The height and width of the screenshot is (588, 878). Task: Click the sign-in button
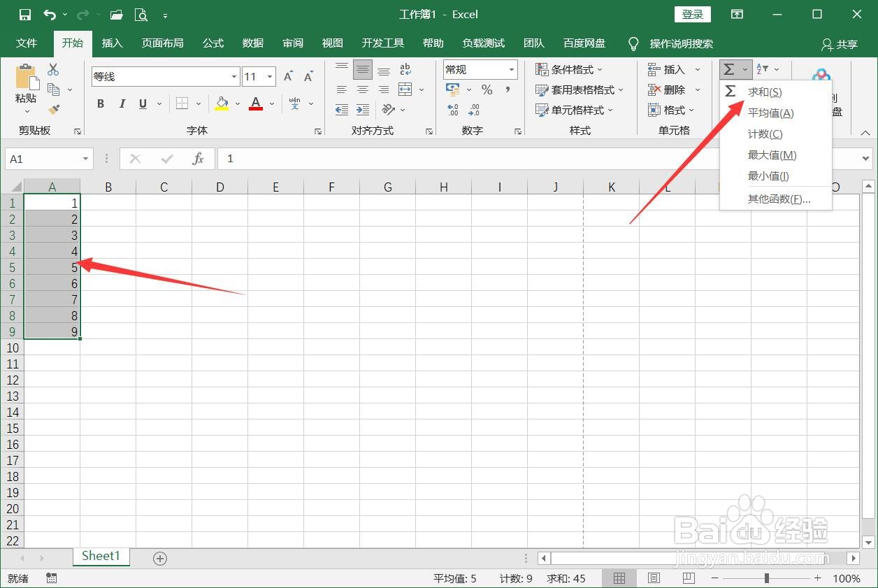point(693,14)
